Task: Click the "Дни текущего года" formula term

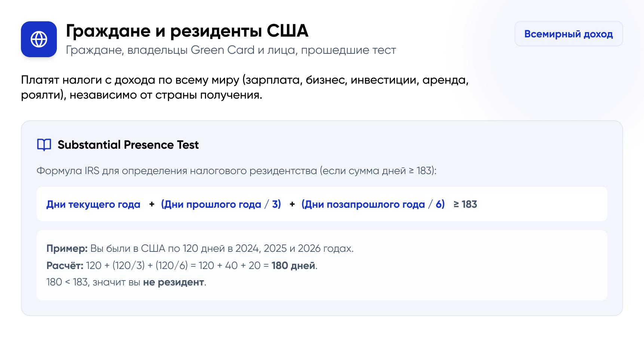Action: [x=93, y=204]
